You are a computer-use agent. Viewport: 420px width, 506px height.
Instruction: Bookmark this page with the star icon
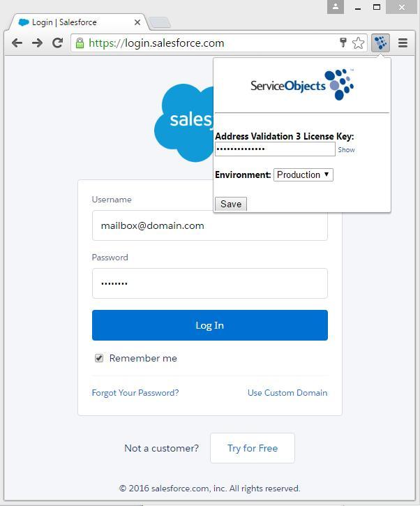tap(358, 43)
